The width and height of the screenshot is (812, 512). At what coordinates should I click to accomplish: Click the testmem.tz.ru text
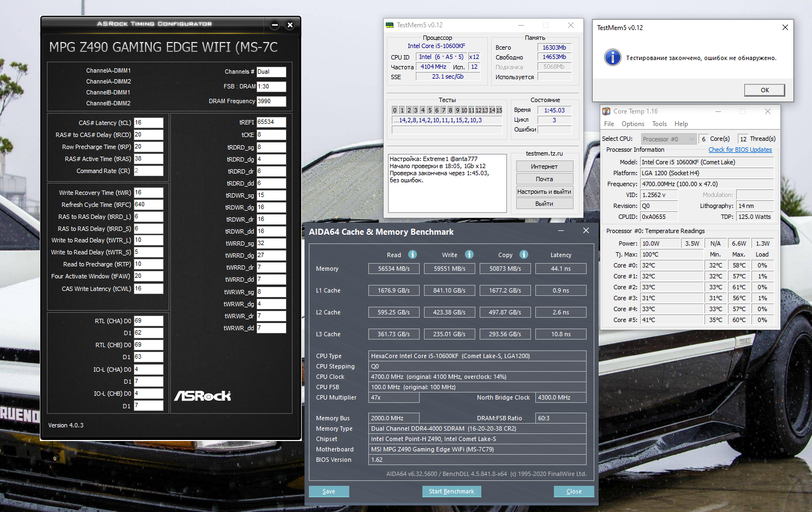coord(544,153)
